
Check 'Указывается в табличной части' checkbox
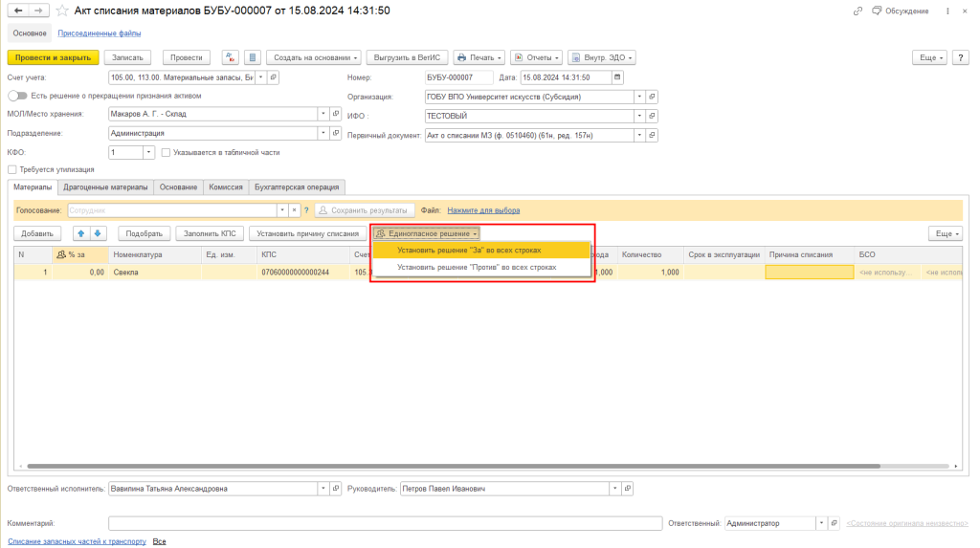tap(167, 152)
